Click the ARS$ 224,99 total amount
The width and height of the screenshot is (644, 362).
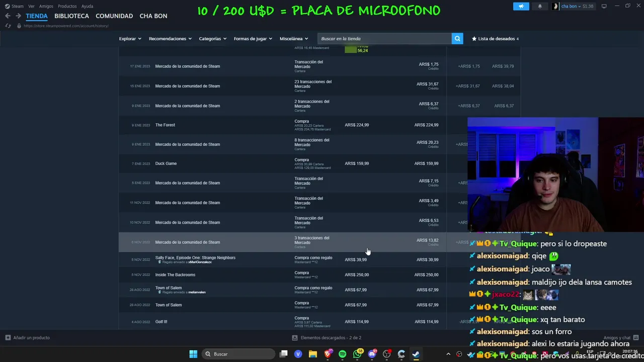pyautogui.click(x=426, y=125)
